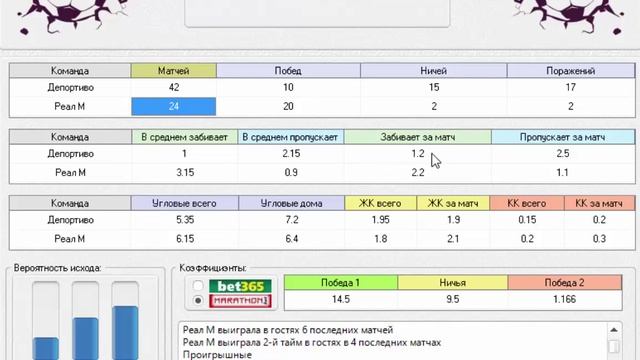Click the 'Побед' column header
This screenshot has height=360, width=640.
pos(288,71)
